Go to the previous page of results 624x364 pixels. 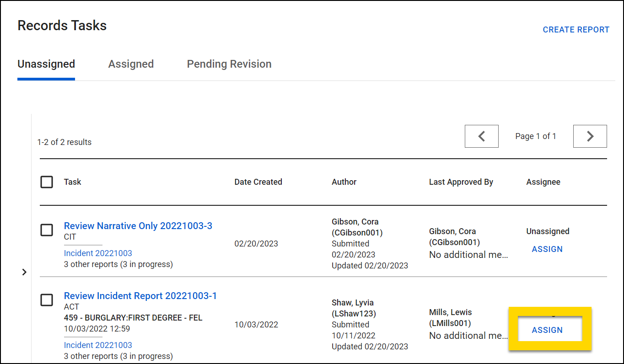click(x=481, y=136)
